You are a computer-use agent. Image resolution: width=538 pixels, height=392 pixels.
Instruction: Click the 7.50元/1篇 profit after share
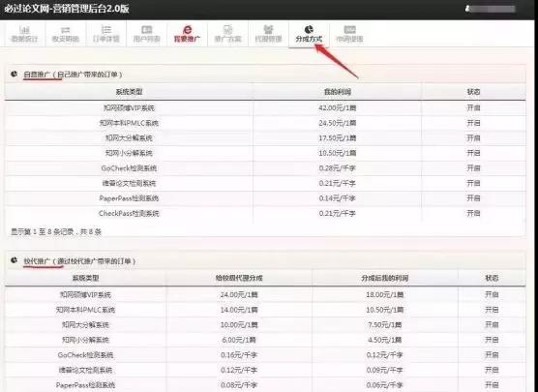click(x=384, y=324)
